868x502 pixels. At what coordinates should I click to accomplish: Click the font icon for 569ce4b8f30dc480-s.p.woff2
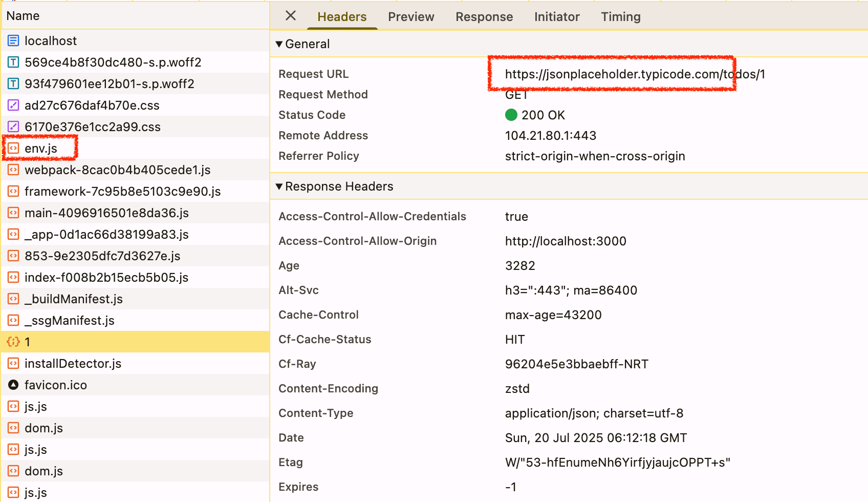point(13,62)
